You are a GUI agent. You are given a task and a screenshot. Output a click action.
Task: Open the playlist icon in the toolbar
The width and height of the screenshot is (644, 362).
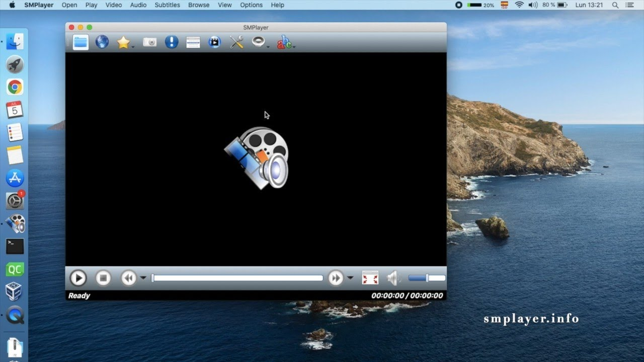193,42
